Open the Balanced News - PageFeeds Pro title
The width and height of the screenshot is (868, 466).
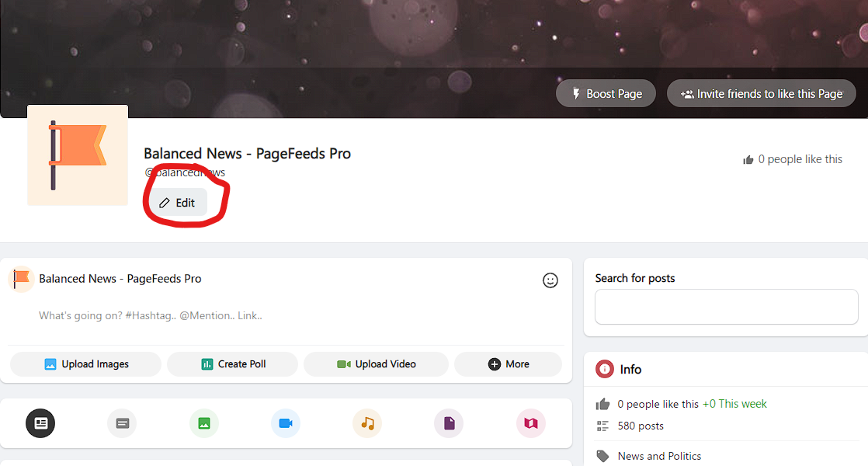tap(247, 153)
